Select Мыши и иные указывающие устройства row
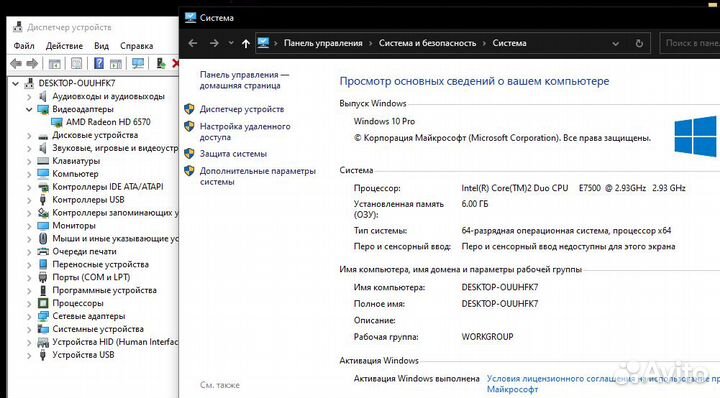This screenshot has width=720, height=398. coord(115,239)
